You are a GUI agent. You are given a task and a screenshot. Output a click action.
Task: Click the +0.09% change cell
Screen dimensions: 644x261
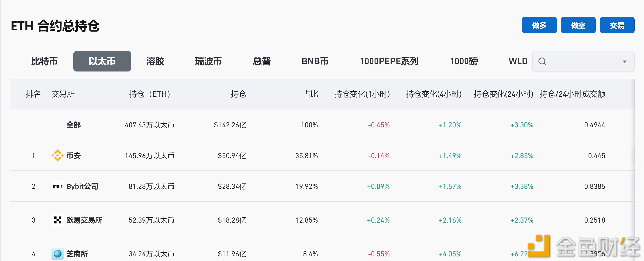pyautogui.click(x=378, y=186)
